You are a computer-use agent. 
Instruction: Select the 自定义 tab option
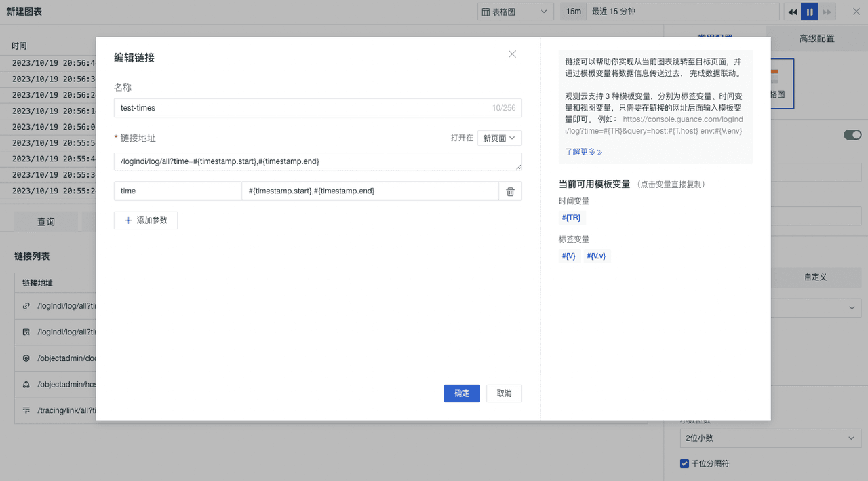[816, 277]
